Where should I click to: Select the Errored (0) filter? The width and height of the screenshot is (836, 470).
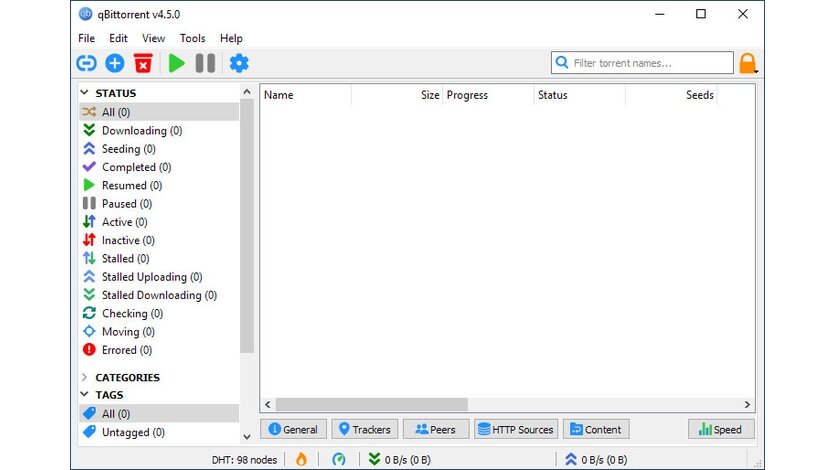[159, 350]
